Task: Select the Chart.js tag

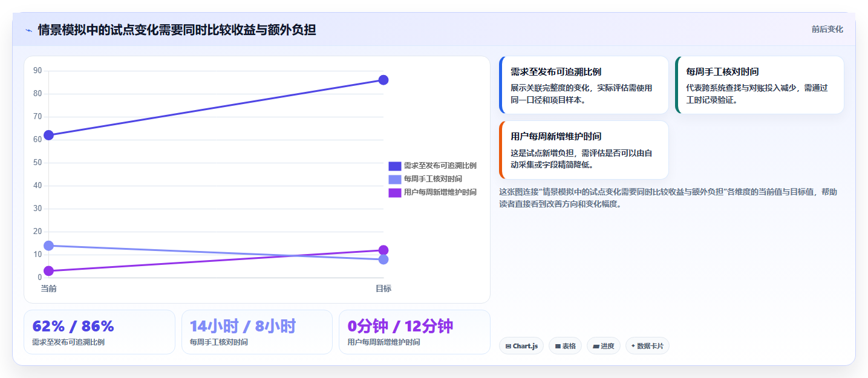Action: pos(521,346)
